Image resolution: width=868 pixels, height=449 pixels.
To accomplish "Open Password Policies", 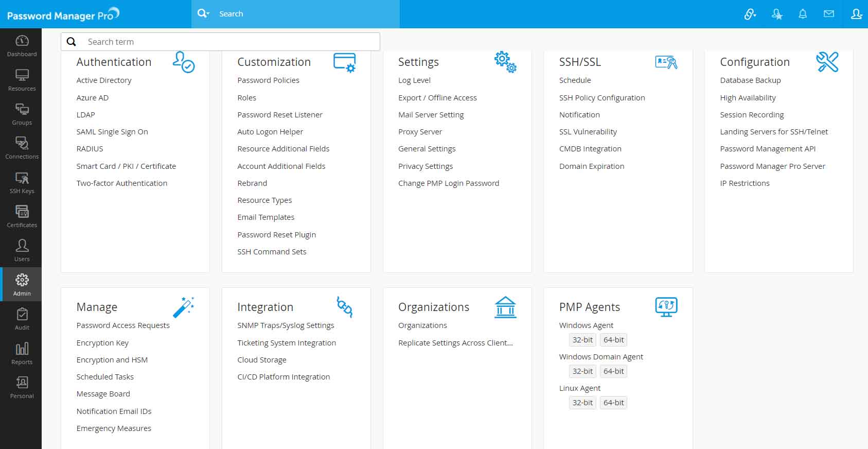I will coord(268,80).
